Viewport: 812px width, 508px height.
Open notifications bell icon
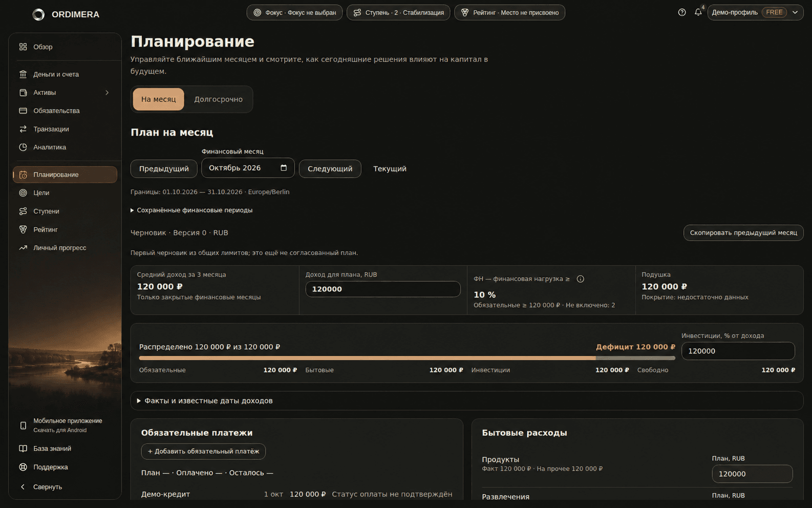tap(698, 12)
